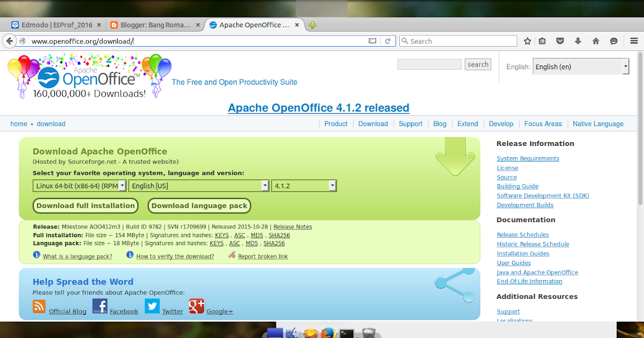
Task: Open the Blog navigation menu item
Action: (x=440, y=124)
